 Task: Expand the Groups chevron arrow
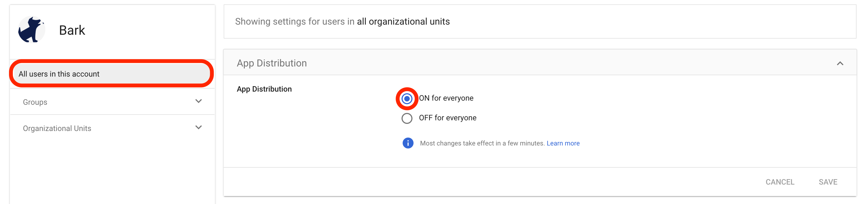point(199,101)
